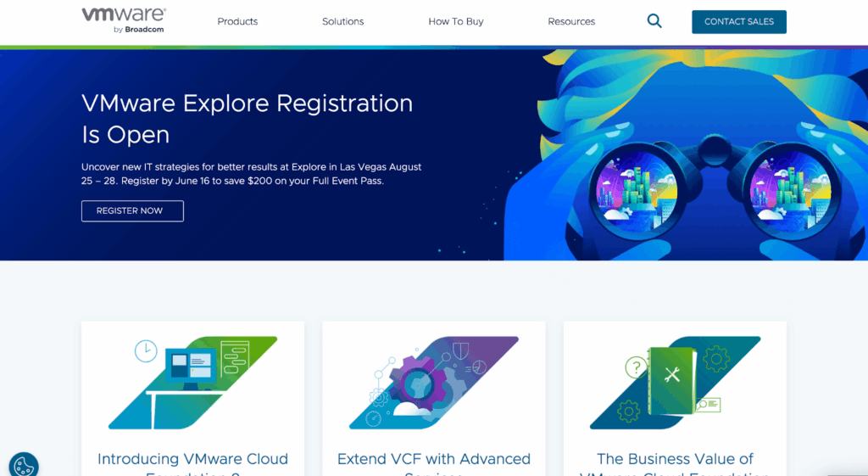The image size is (868, 476).
Task: Click the Register Now button
Action: click(x=132, y=210)
